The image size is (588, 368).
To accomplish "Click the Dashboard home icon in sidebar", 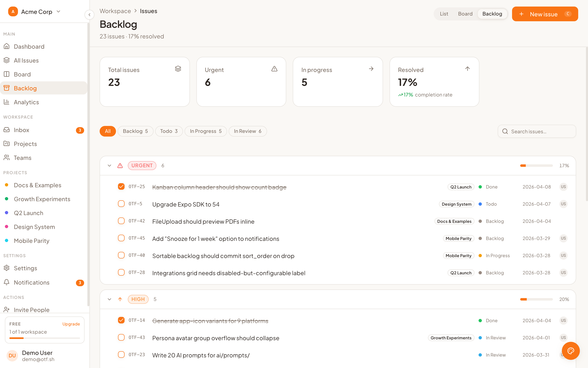I will pyautogui.click(x=7, y=46).
